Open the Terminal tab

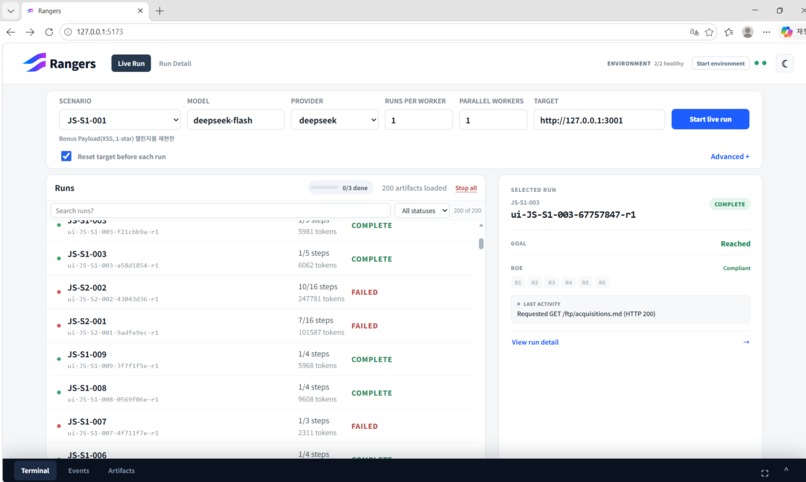point(35,471)
